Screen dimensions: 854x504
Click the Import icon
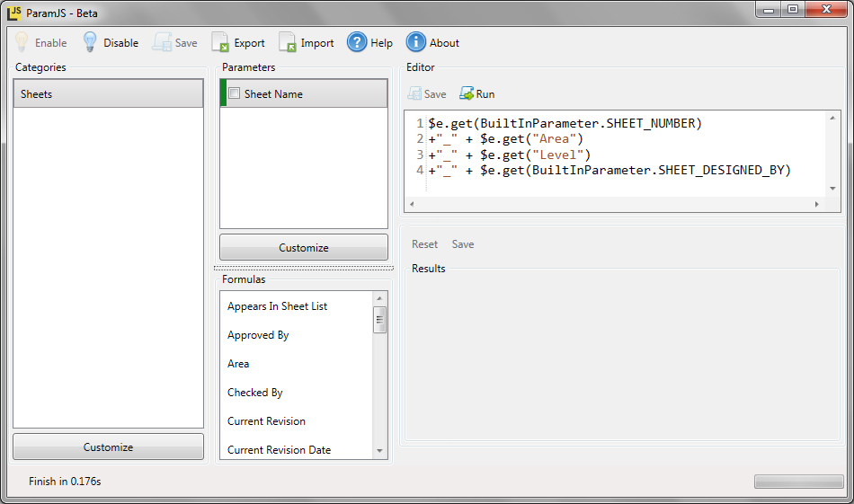pos(287,42)
